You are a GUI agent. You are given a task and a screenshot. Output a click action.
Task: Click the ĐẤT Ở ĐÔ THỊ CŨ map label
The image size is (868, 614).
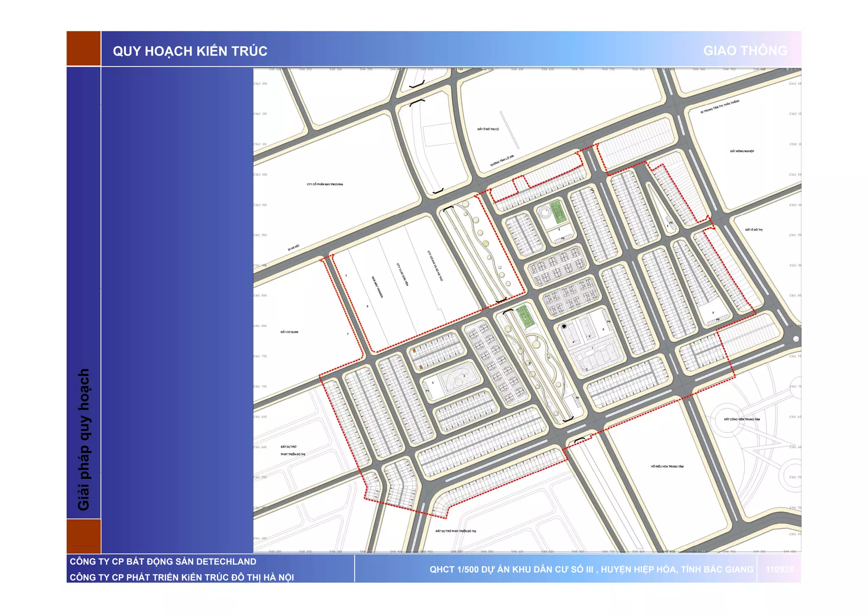(488, 129)
